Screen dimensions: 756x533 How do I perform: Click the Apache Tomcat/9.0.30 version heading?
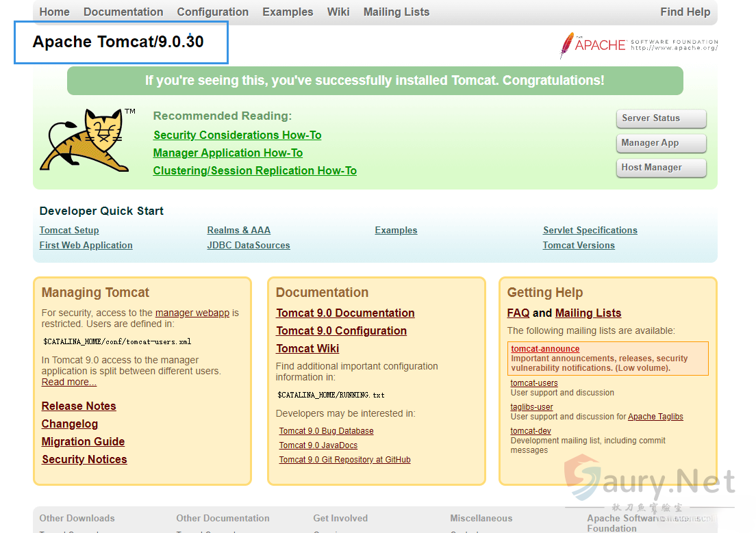118,42
